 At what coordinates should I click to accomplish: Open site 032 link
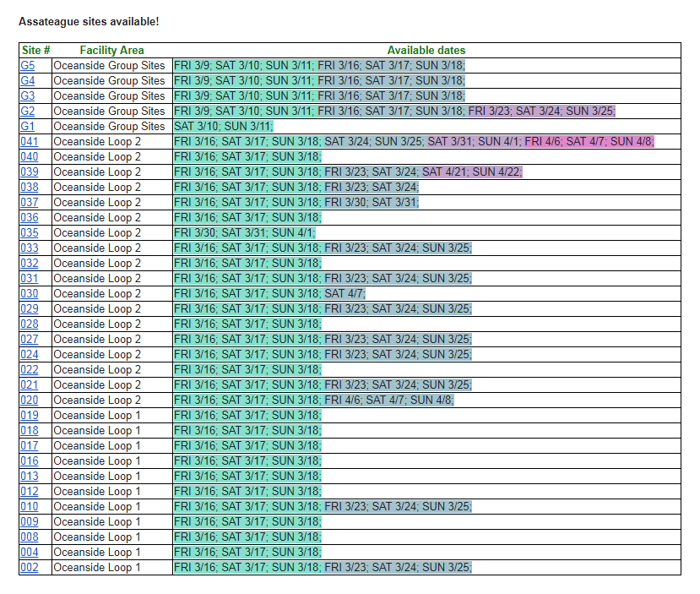[x=29, y=263]
